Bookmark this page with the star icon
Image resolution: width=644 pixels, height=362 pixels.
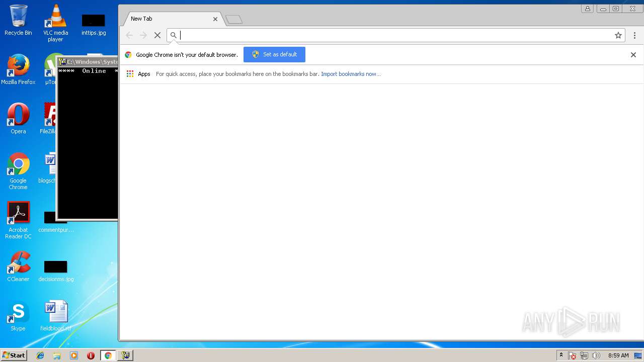(618, 35)
